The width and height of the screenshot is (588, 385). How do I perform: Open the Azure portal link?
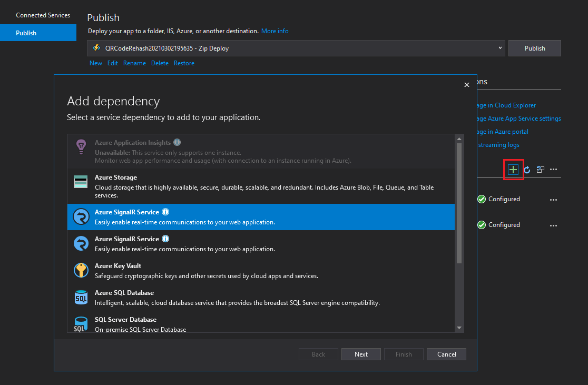tap(503, 132)
